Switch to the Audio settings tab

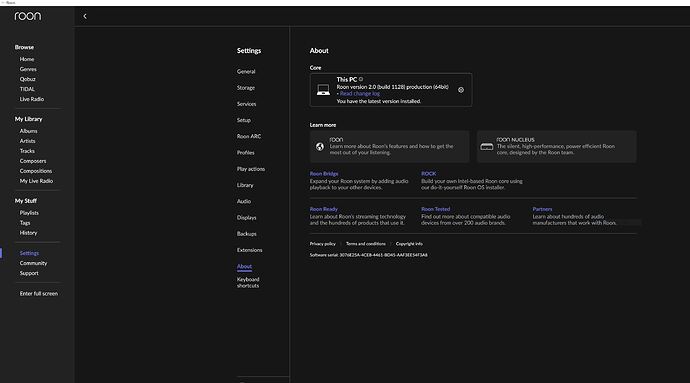click(x=244, y=201)
